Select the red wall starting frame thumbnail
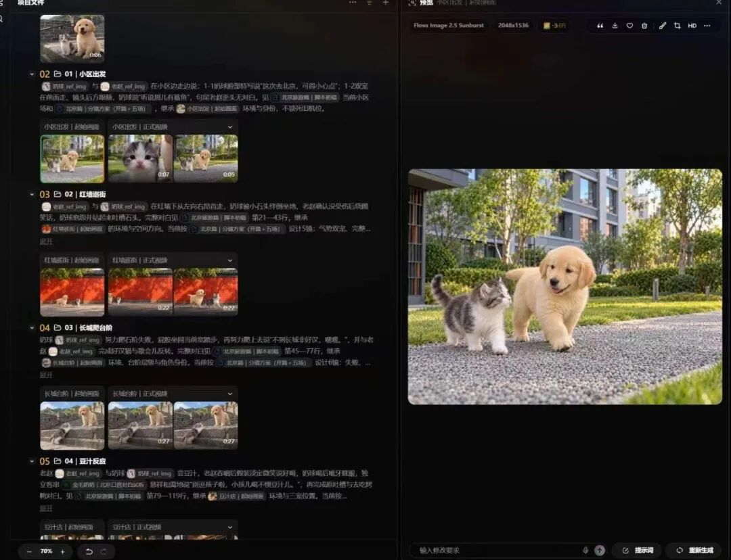The height and width of the screenshot is (560, 731). coord(72,292)
